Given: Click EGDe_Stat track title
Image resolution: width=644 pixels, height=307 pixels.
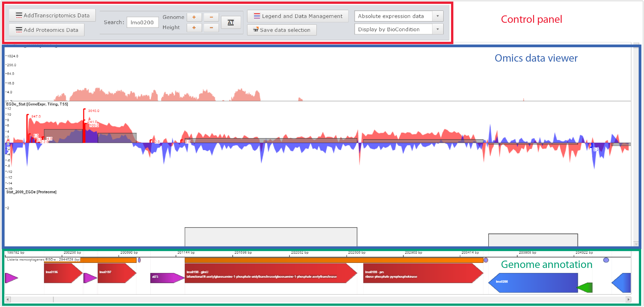Looking at the screenshot, I should 37,104.
